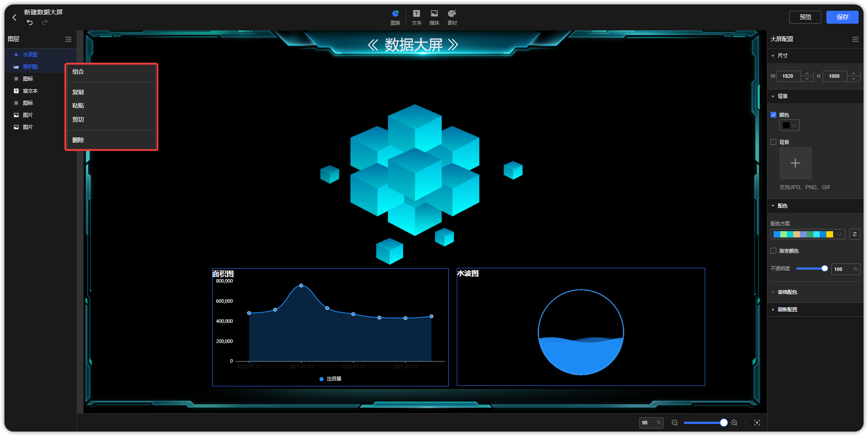
Task: Click the redo arrow icon
Action: coord(45,22)
